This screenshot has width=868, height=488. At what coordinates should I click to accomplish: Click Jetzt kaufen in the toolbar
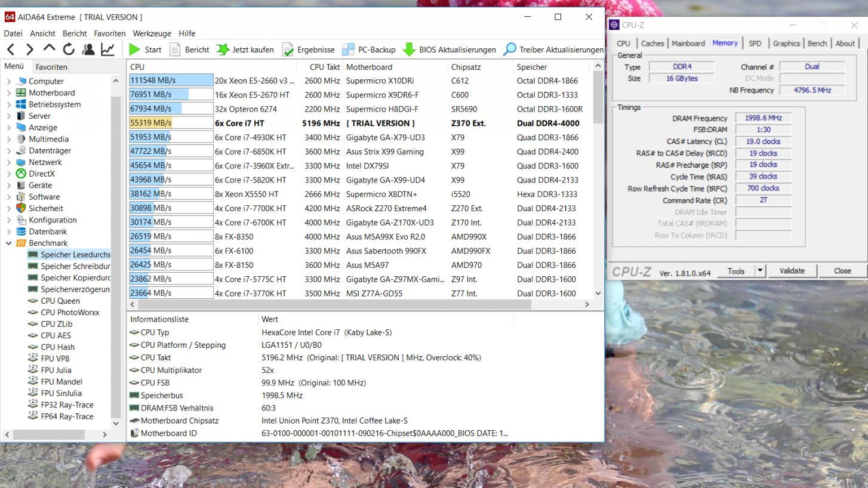coord(245,50)
